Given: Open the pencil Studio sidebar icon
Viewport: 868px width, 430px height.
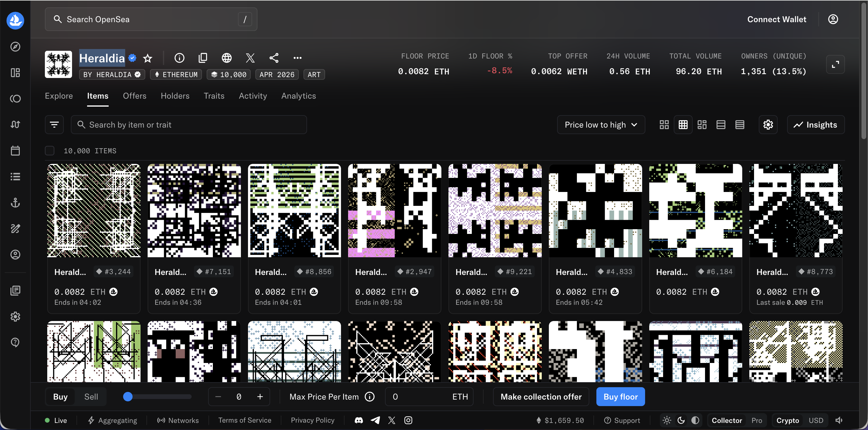Looking at the screenshot, I should coord(15,229).
